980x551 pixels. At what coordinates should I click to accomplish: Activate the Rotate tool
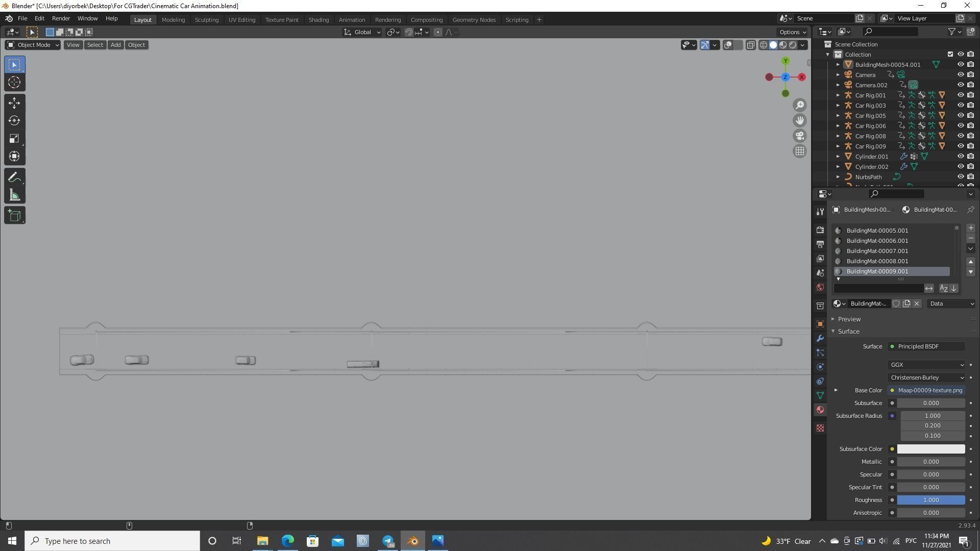[14, 121]
